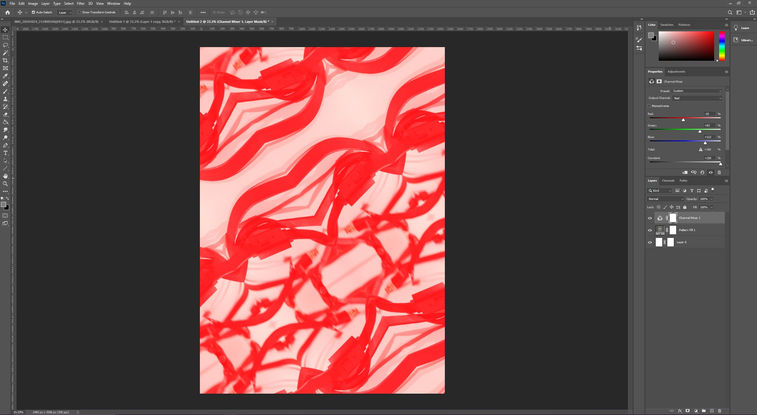This screenshot has height=415, width=757.
Task: Switch to the Swatches tab
Action: pos(667,25)
